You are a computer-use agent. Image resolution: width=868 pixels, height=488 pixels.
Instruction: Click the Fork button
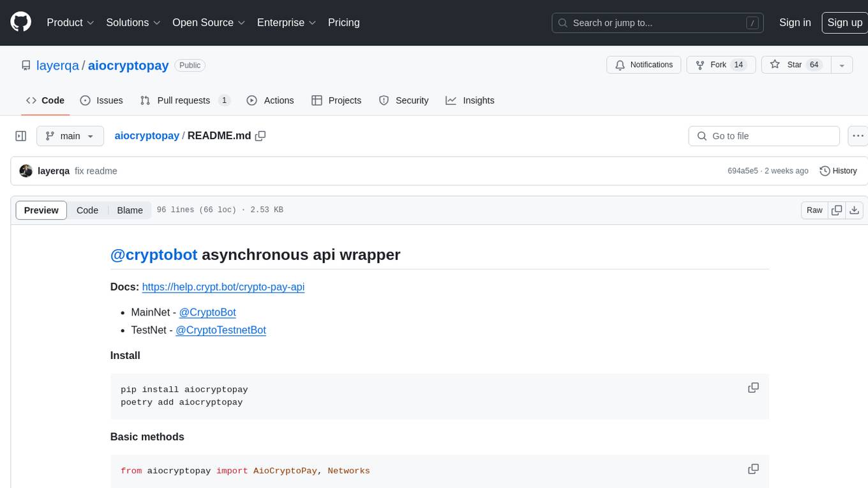pos(721,65)
